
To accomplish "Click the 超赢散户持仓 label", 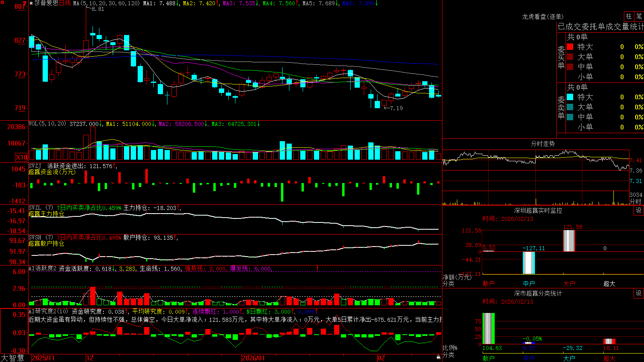I will coord(46,243).
